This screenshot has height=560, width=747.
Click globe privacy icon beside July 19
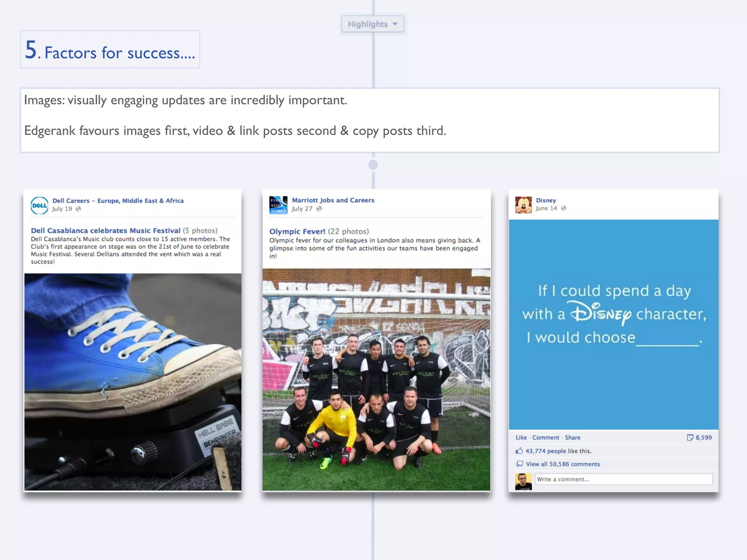[78, 209]
